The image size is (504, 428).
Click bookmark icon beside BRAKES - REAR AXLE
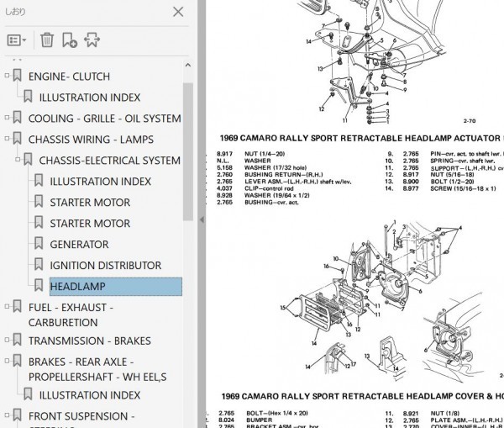pyautogui.click(x=17, y=361)
